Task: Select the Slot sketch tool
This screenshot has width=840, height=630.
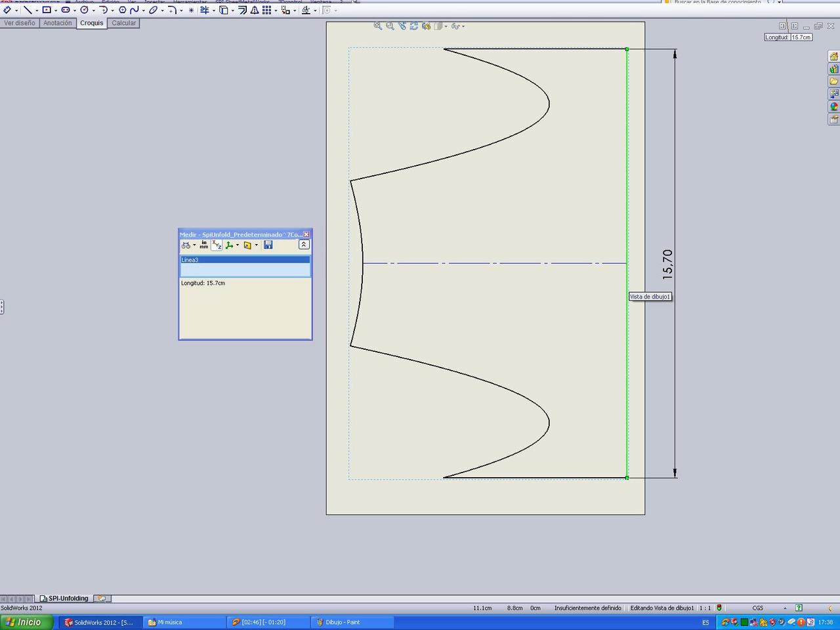Action: (x=66, y=10)
